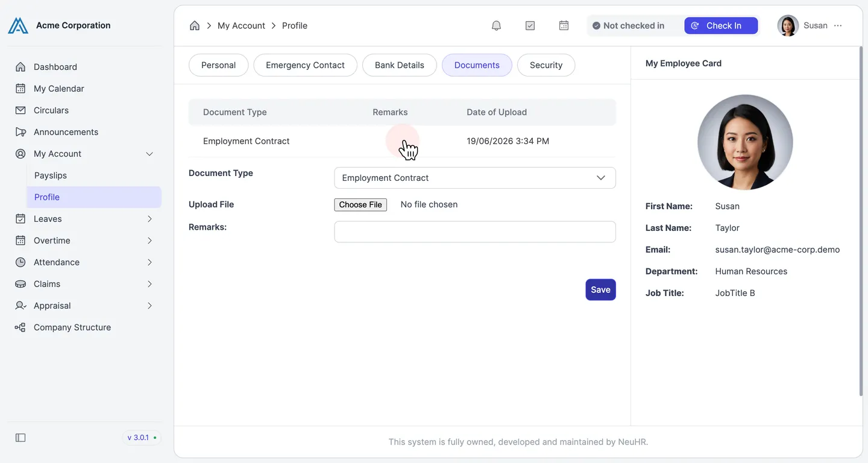Click the Acme Corporation logo icon
868x463 pixels.
pos(18,25)
